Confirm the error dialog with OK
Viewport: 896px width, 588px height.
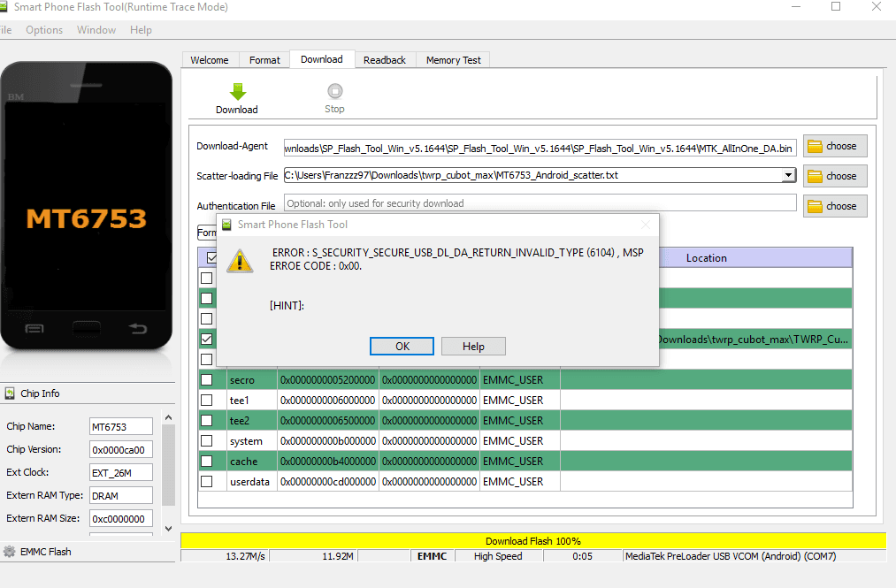(402, 347)
